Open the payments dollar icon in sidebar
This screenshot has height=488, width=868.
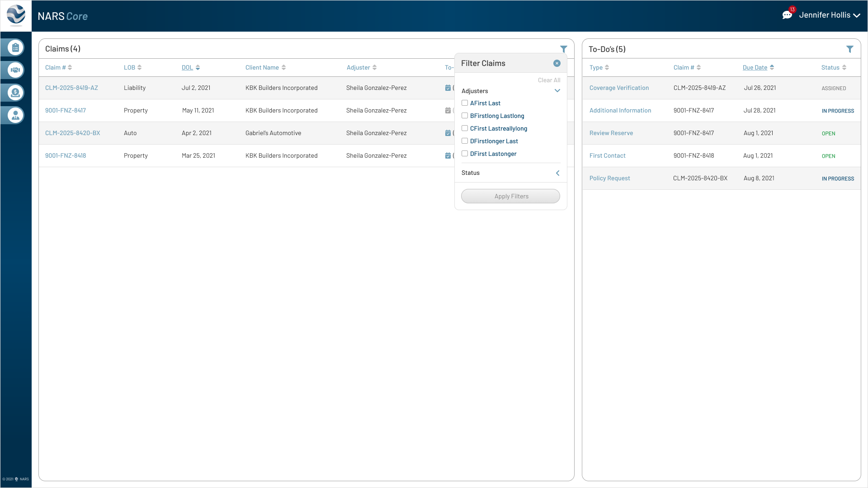(15, 93)
